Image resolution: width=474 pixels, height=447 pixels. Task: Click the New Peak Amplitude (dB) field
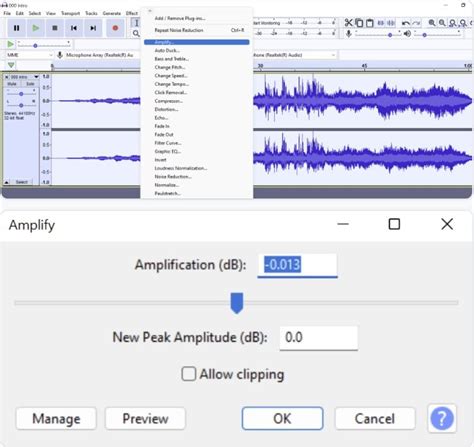click(x=319, y=338)
